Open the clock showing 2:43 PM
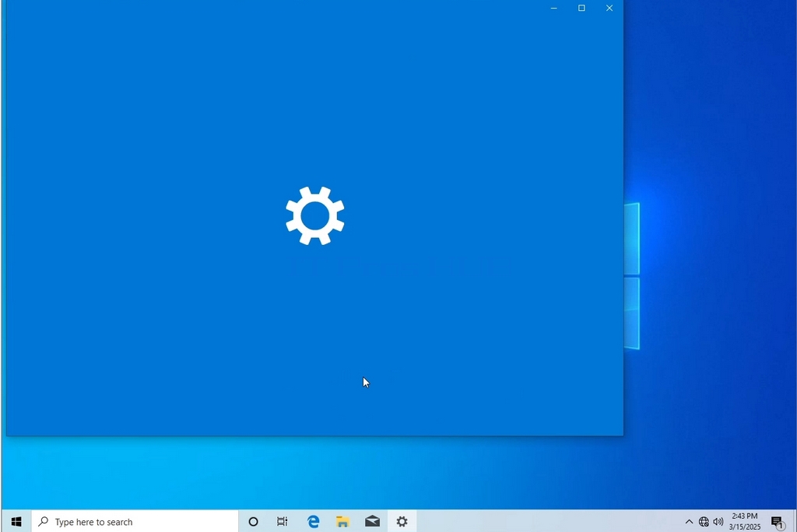 click(745, 521)
